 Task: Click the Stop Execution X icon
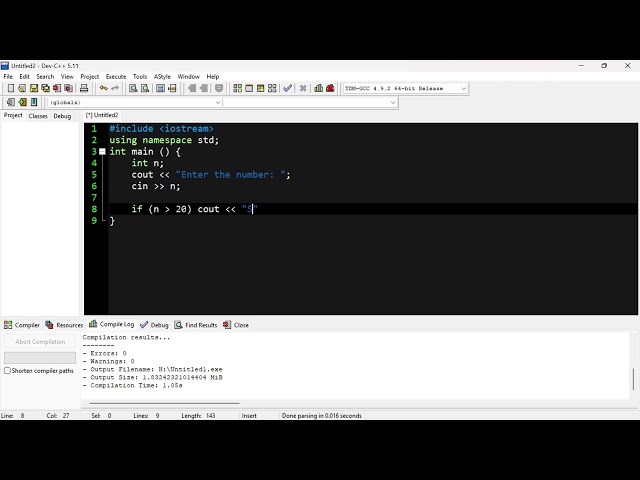coord(303,88)
